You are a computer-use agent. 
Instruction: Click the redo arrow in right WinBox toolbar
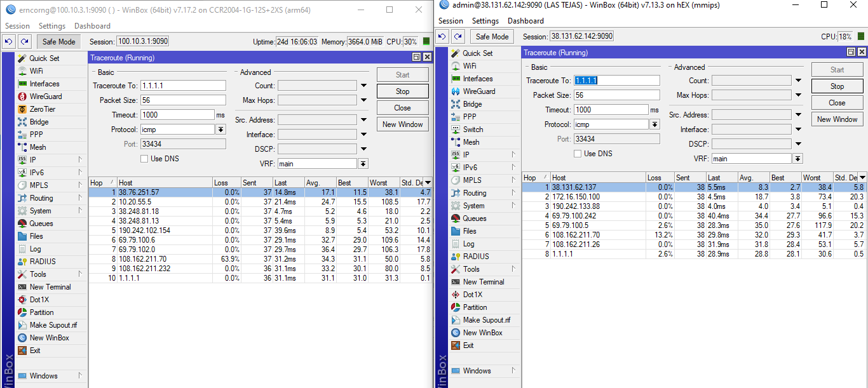[458, 37]
